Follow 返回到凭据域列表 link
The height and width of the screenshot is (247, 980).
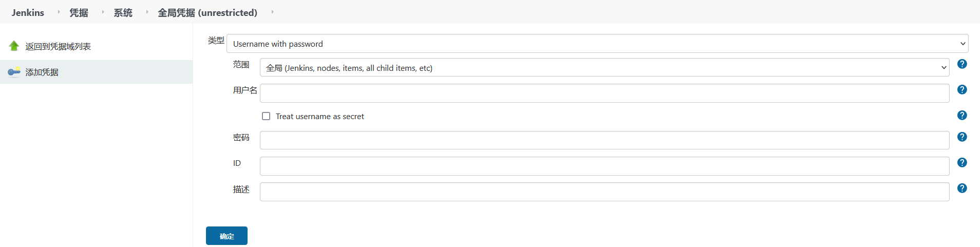[x=58, y=46]
